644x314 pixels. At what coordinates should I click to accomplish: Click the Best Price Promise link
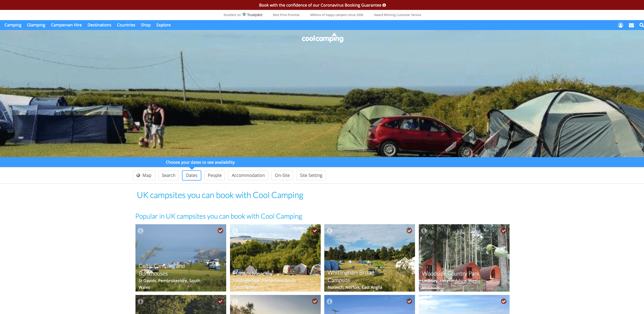coord(286,15)
